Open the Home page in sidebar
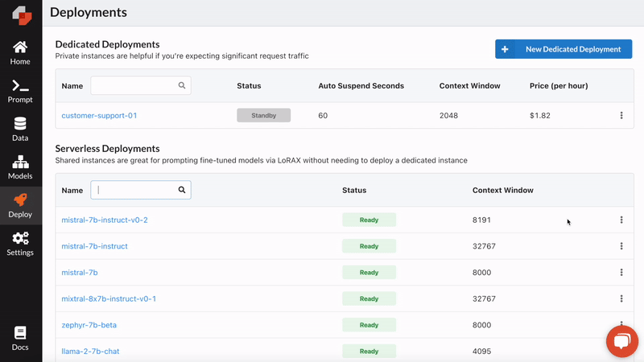This screenshot has height=362, width=644. point(21,52)
